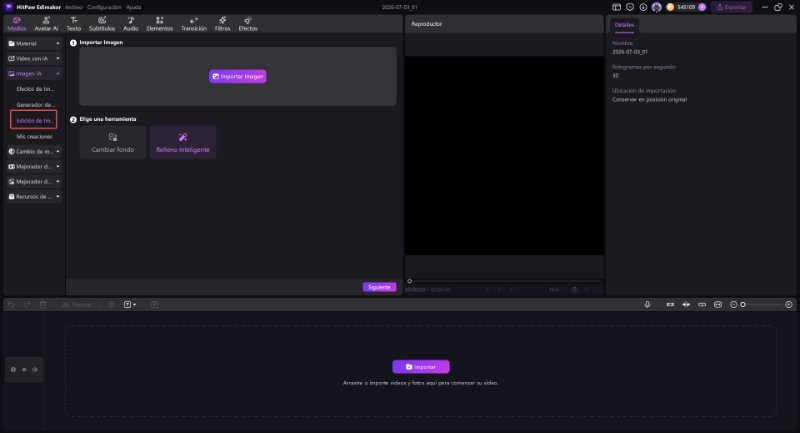Click the purple Importar Imagen button
The image size is (800, 433).
[x=237, y=76]
